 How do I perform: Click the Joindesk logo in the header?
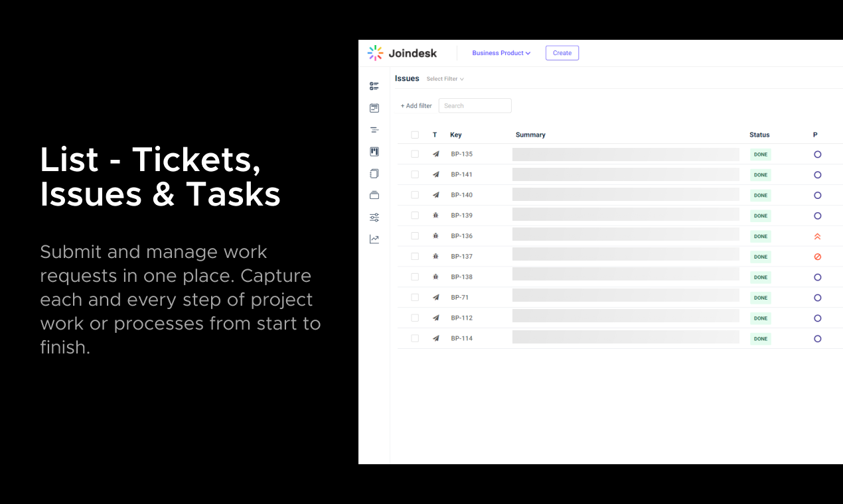(402, 53)
